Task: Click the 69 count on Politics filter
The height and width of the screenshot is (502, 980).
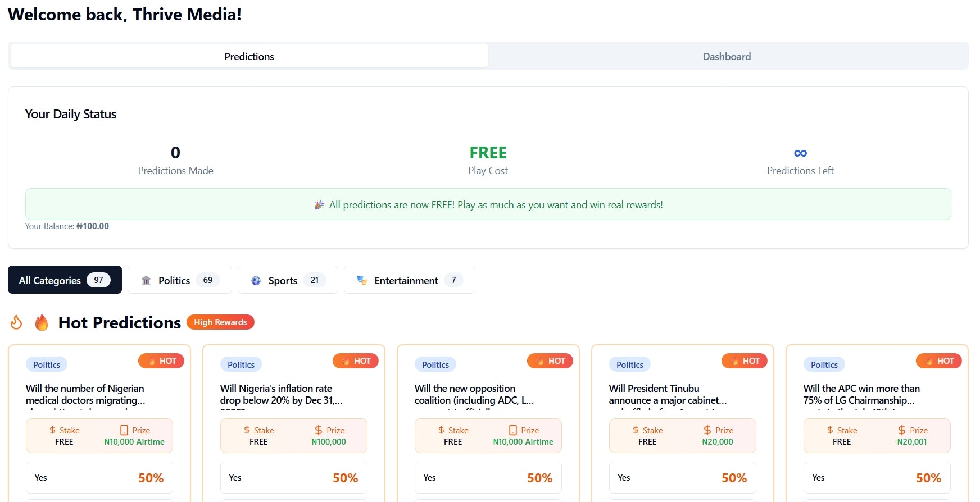Action: tap(208, 280)
